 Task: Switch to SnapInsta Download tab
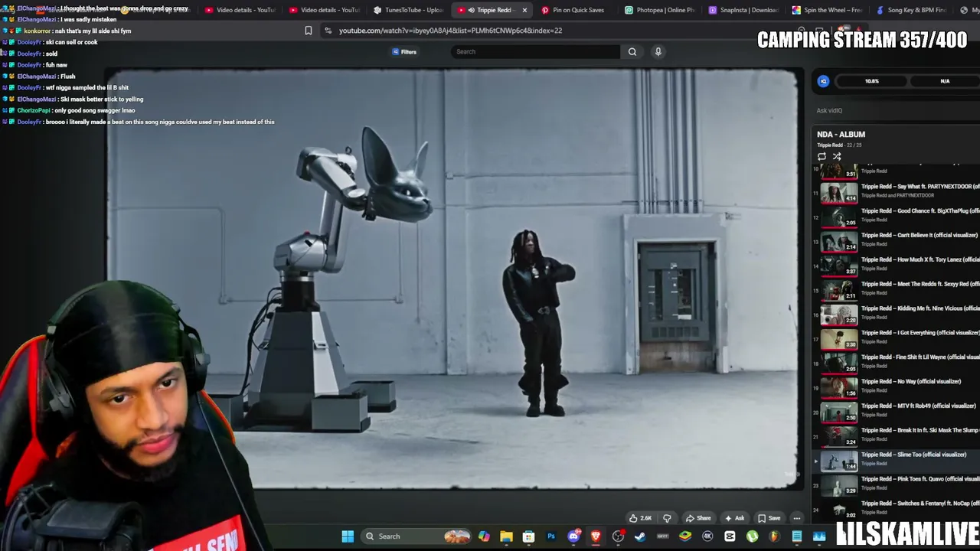[743, 10]
